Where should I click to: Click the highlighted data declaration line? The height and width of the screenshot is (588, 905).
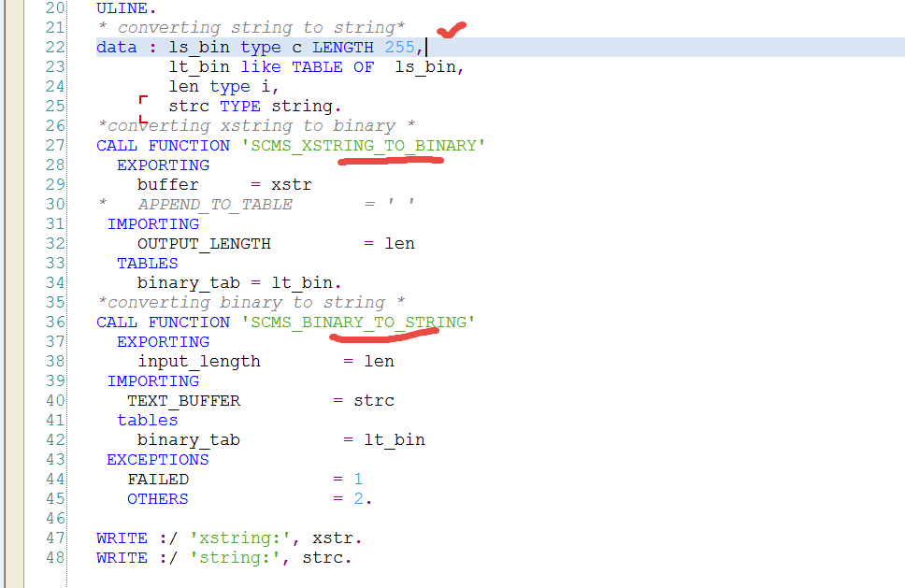[x=234, y=47]
